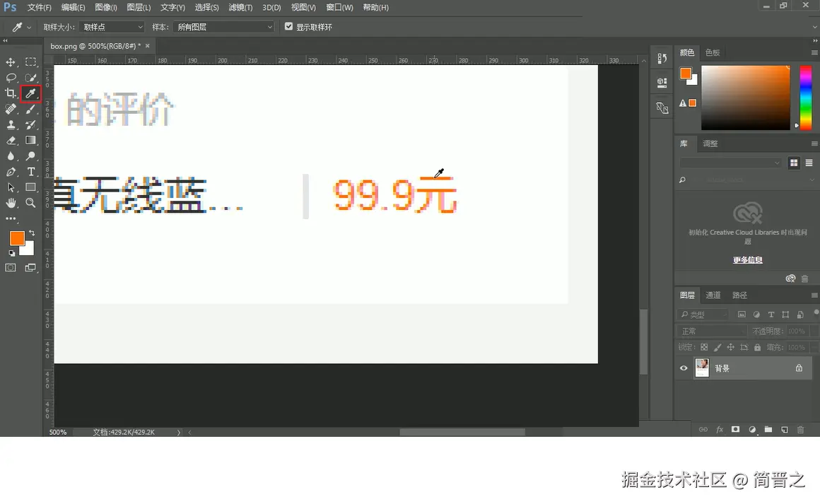
Task: Uncheck the 显示取样环 checkbox
Action: click(288, 26)
